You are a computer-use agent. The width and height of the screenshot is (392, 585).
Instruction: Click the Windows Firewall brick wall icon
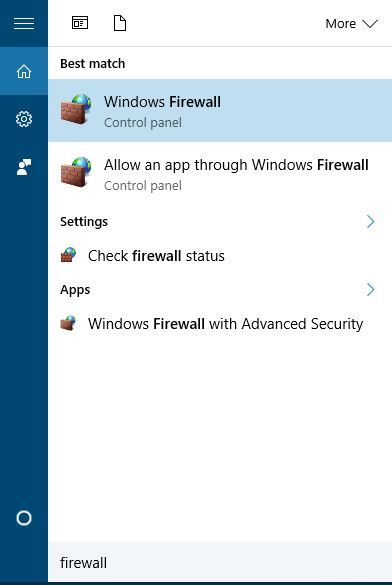coord(76,109)
